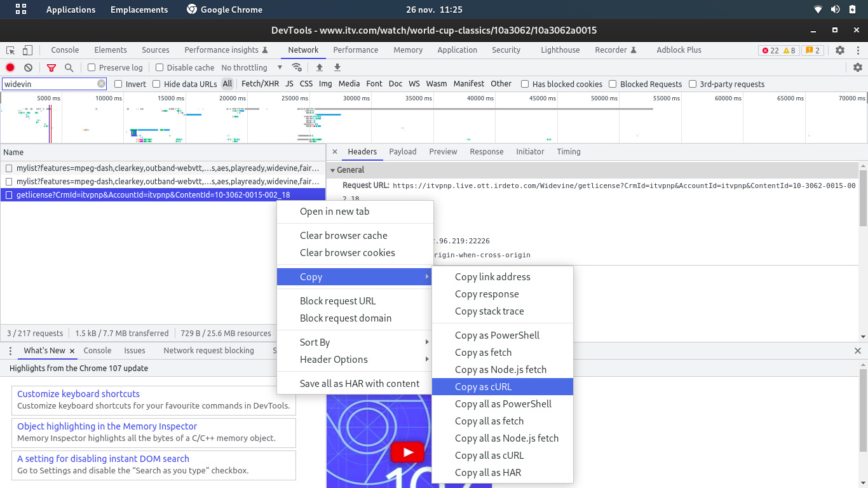Open Network panel settings gear
The image size is (868, 488).
(858, 67)
